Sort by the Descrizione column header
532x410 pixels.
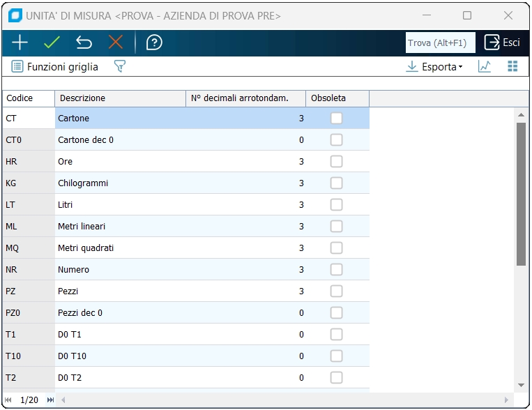[x=120, y=98]
